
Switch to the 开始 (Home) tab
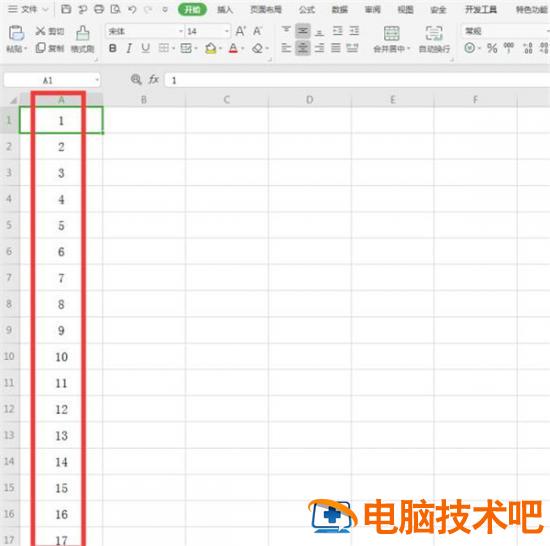coord(192,9)
